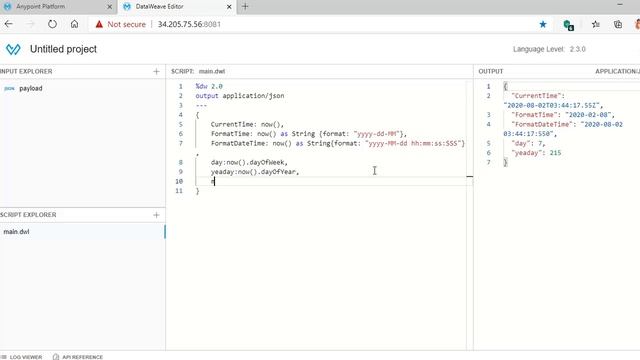Image resolution: width=640 pixels, height=360 pixels.
Task: Add new input with Input Explorer plus
Action: click(x=156, y=71)
